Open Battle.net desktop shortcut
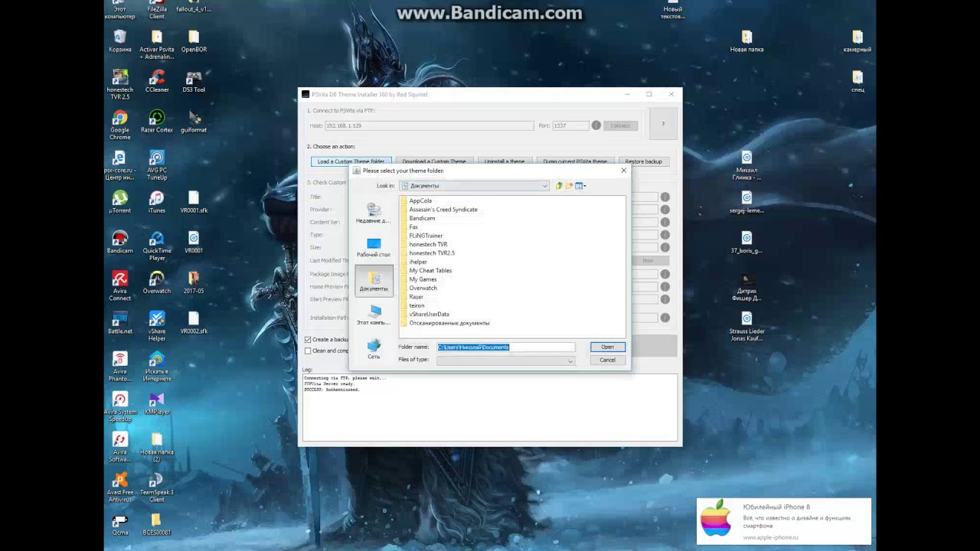Screen dimensions: 980x551 (x=120, y=323)
